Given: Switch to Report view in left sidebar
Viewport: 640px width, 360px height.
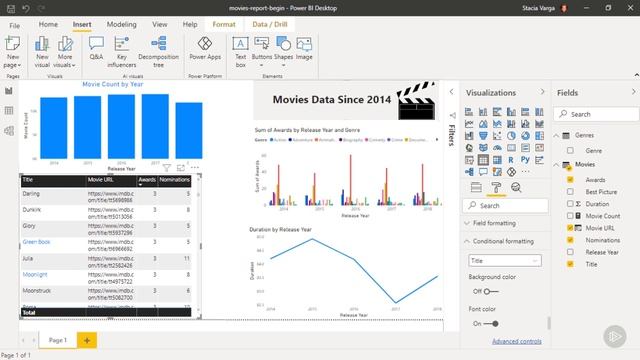Looking at the screenshot, I should (x=9, y=91).
